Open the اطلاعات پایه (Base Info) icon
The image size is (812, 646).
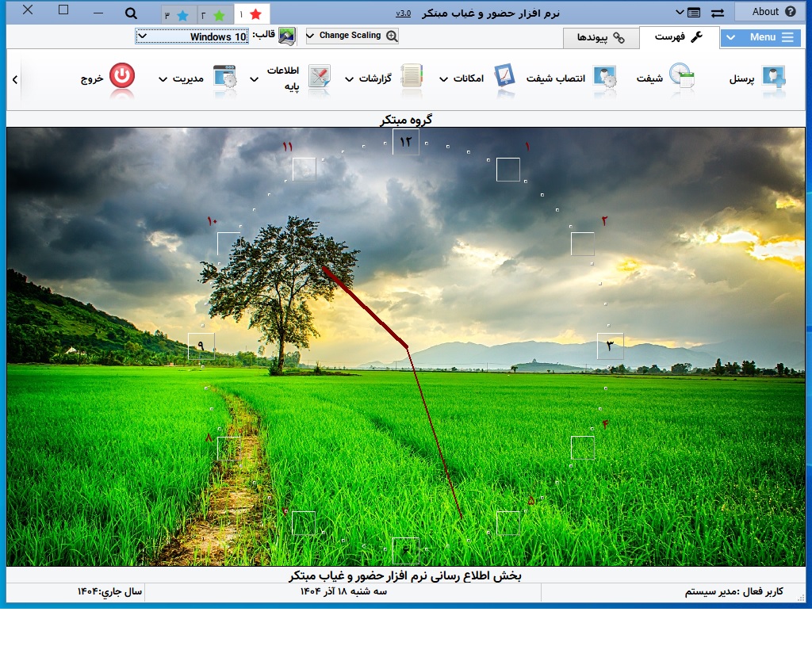(x=320, y=75)
